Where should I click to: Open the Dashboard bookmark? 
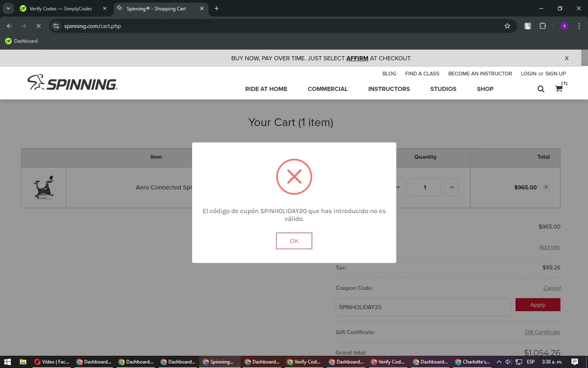pos(22,41)
